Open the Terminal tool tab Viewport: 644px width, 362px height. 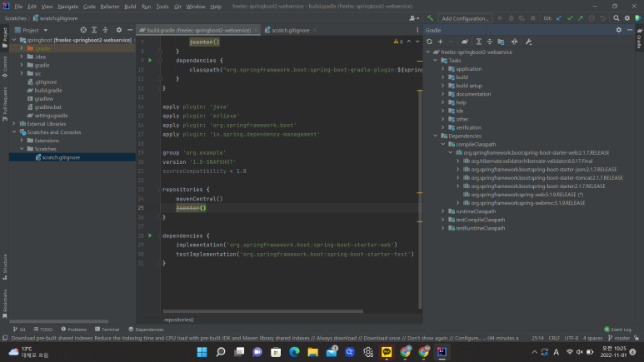pos(107,330)
